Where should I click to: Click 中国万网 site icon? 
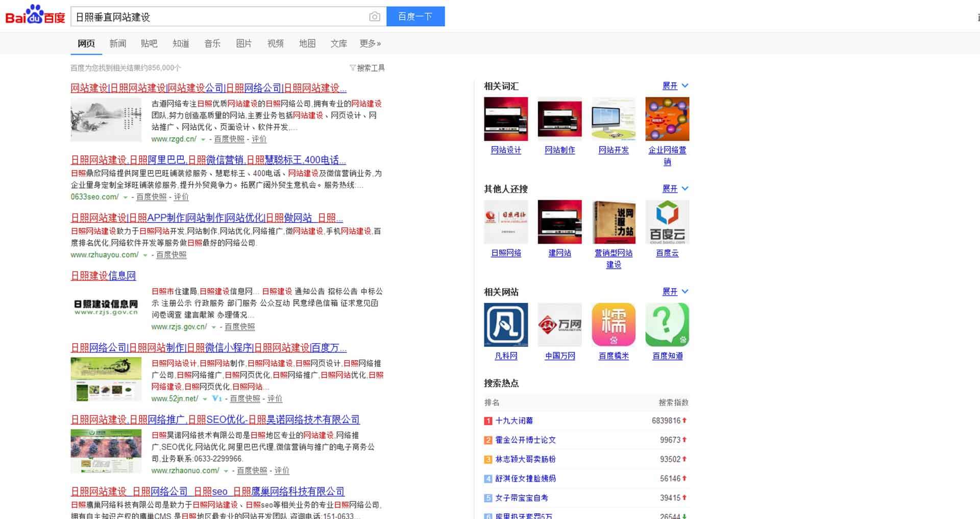(560, 325)
